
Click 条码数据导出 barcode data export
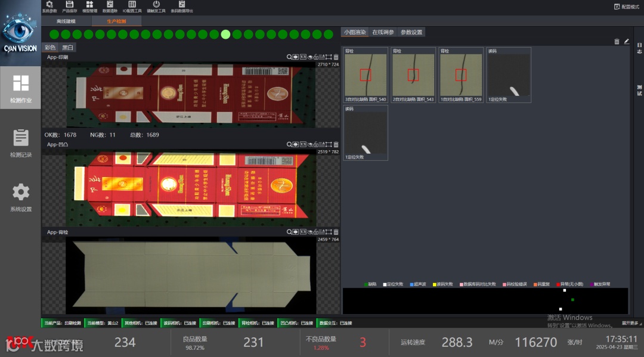click(x=181, y=7)
